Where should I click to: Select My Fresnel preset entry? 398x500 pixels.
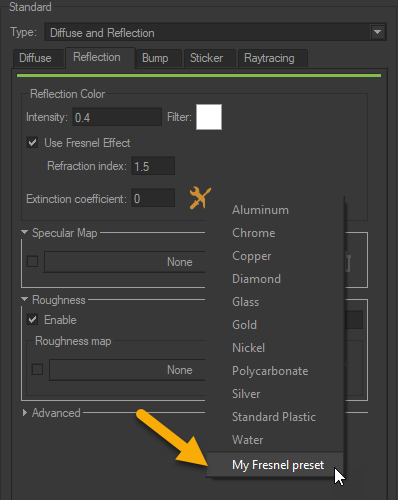pos(275,464)
